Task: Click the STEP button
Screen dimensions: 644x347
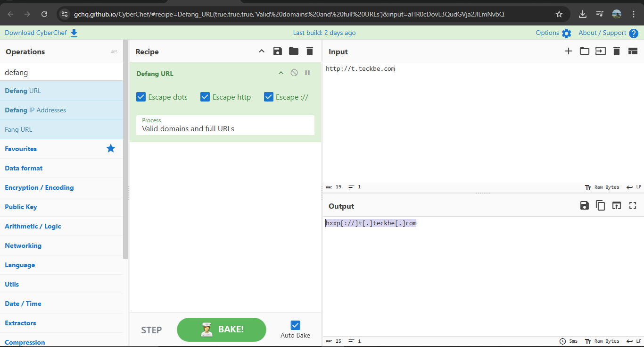Action: (x=151, y=330)
